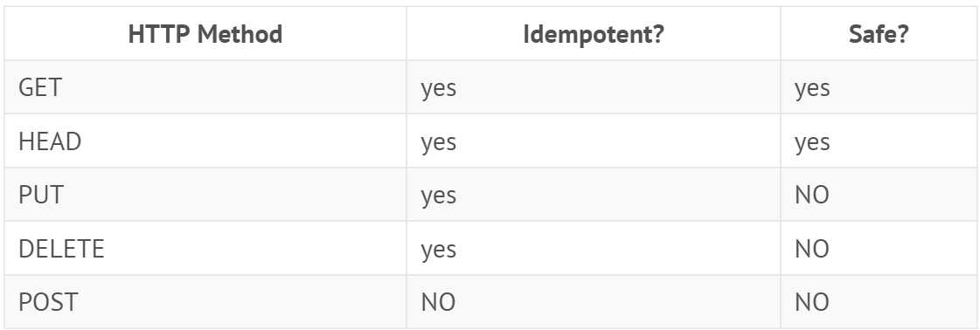This screenshot has width=980, height=330.
Task: Click POST row's Idempotent NO value
Action: (438, 303)
